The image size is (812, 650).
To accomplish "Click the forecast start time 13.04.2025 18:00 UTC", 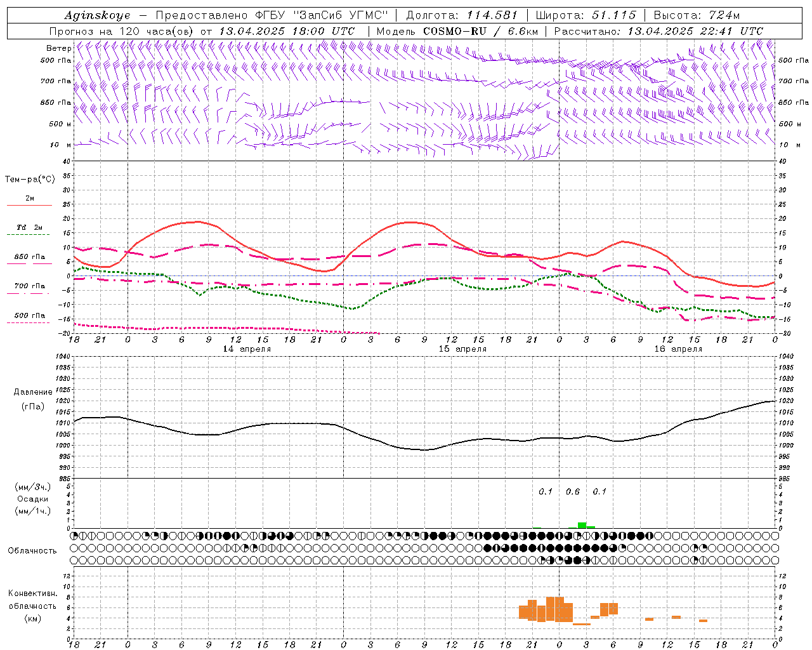I will tap(287, 30).
